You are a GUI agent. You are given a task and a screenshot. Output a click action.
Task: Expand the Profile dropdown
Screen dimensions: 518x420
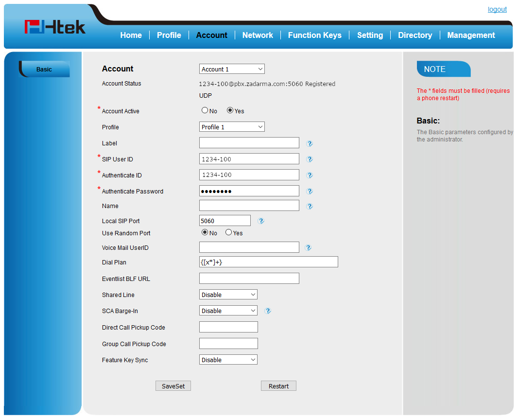click(x=232, y=127)
